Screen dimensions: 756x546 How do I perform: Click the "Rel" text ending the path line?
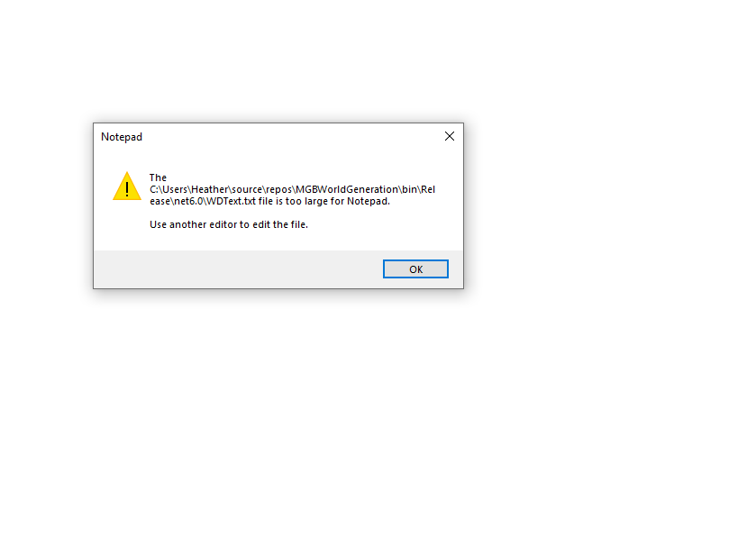pyautogui.click(x=428, y=189)
